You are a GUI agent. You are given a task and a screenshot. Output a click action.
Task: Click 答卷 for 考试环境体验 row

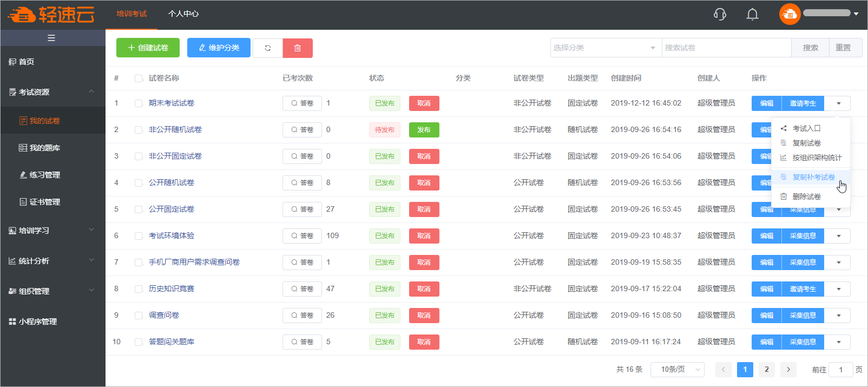tap(302, 236)
